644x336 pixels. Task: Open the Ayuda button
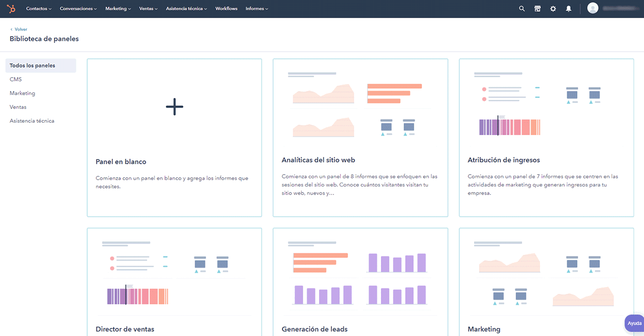pyautogui.click(x=635, y=323)
